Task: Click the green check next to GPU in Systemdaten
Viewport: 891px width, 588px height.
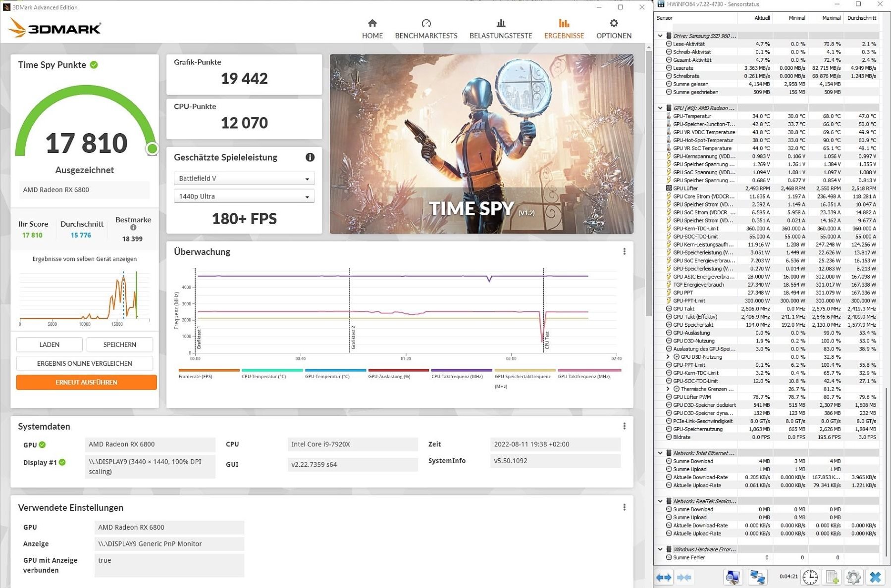Action: 43,444
